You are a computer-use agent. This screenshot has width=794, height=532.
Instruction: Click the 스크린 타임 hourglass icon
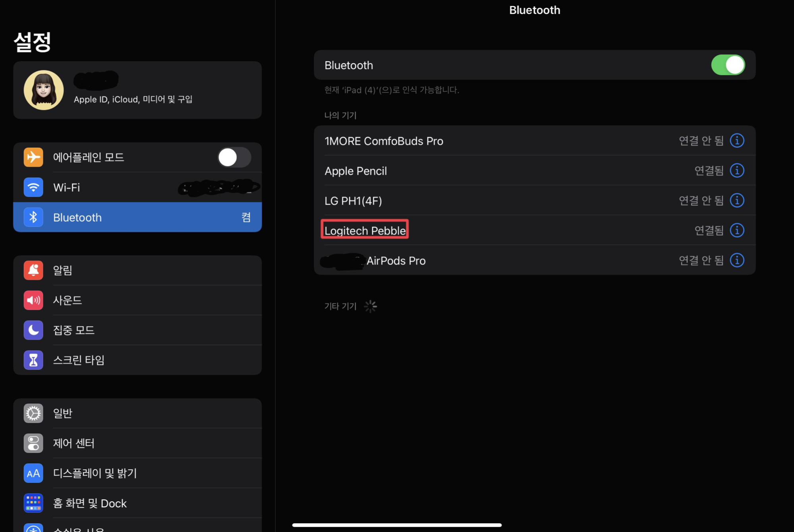click(33, 360)
